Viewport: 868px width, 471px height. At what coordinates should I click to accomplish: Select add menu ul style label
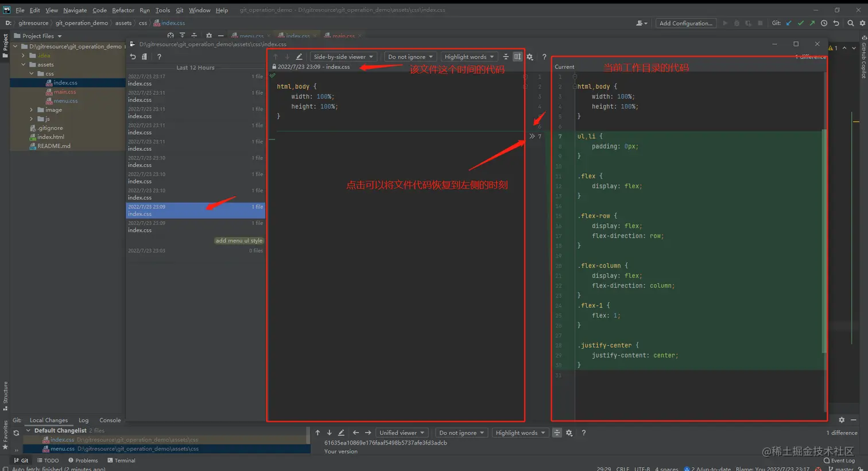tap(239, 241)
